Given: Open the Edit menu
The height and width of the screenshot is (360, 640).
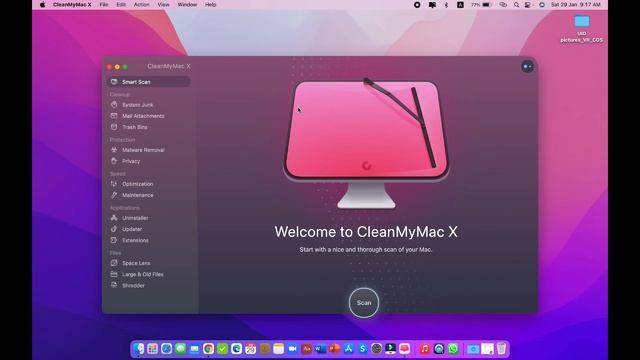Looking at the screenshot, I should (x=121, y=4).
